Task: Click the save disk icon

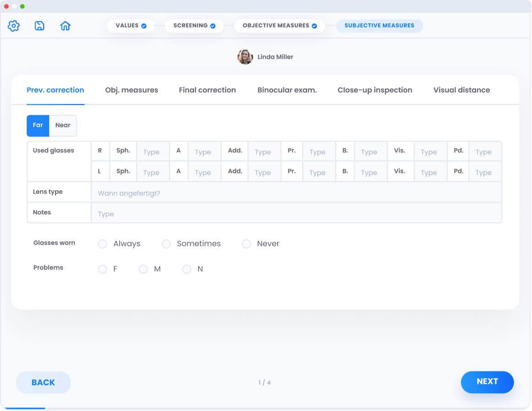Action: [39, 26]
